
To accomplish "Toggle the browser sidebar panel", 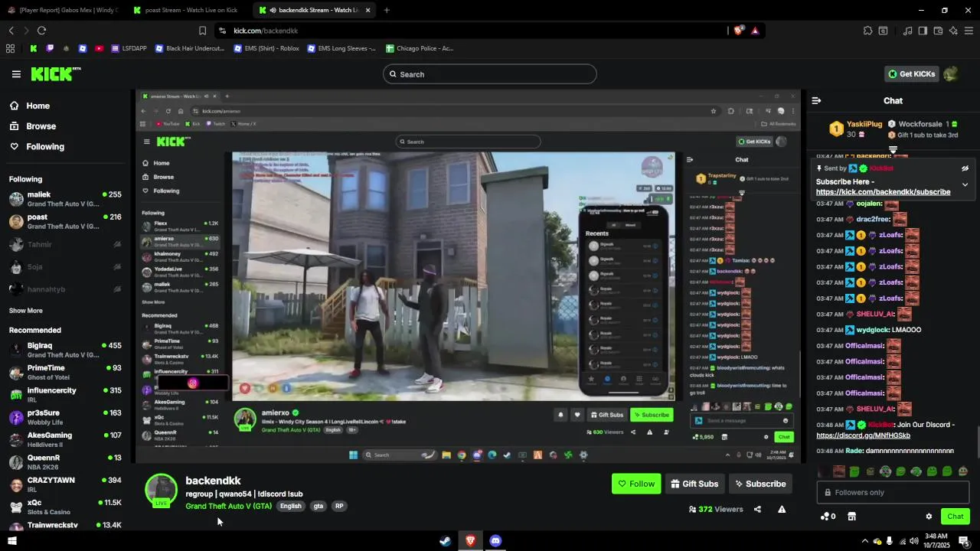I will pos(923,31).
